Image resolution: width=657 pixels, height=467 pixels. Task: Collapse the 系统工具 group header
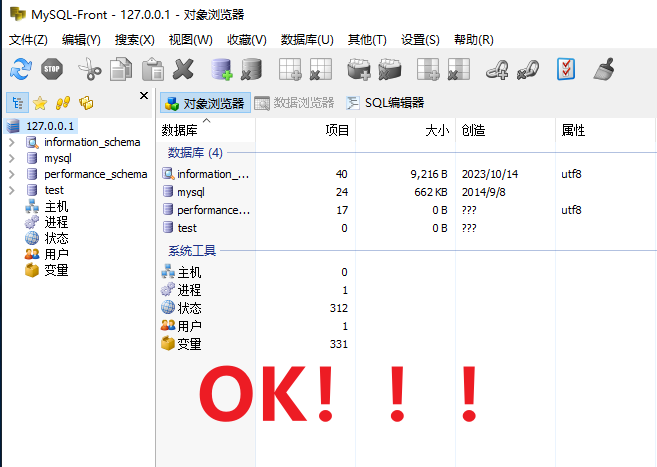tap(192, 251)
